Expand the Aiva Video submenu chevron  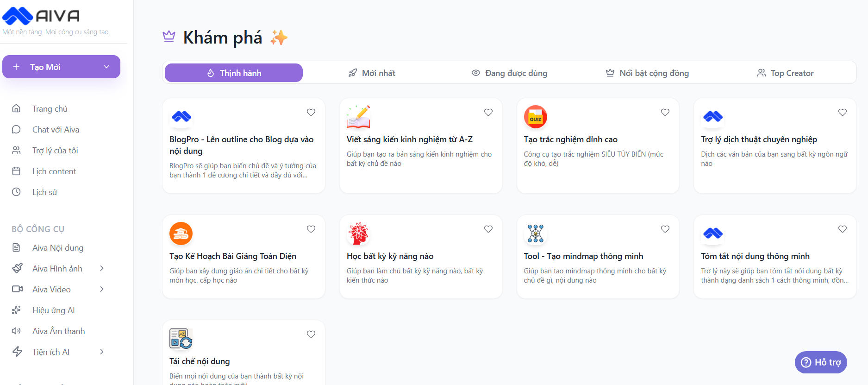102,290
